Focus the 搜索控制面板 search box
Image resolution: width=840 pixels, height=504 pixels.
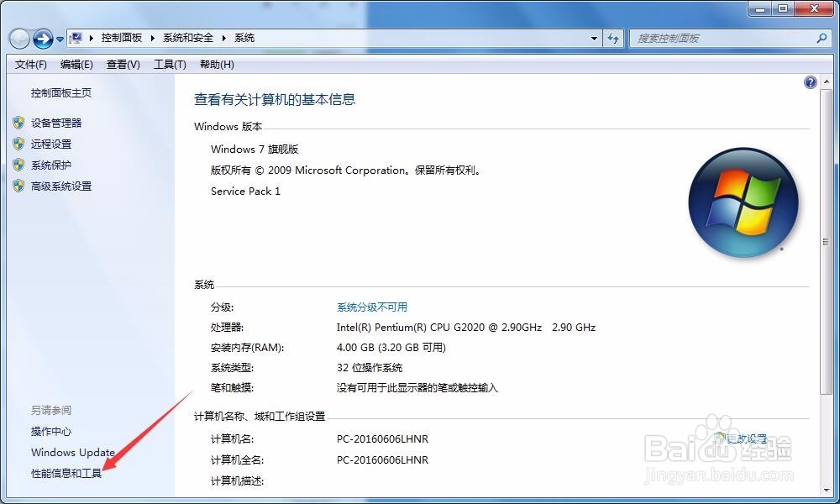730,39
